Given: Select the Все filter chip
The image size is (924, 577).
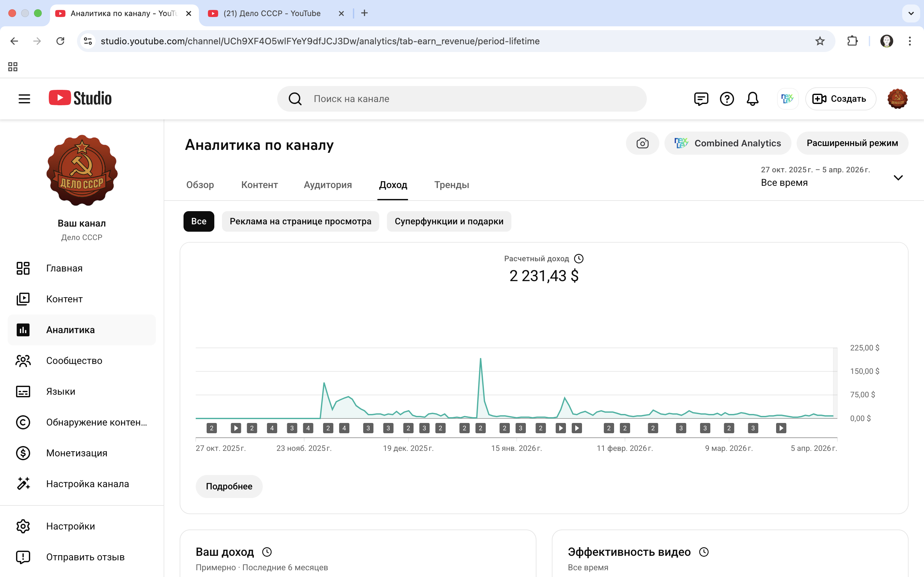Looking at the screenshot, I should [x=198, y=221].
